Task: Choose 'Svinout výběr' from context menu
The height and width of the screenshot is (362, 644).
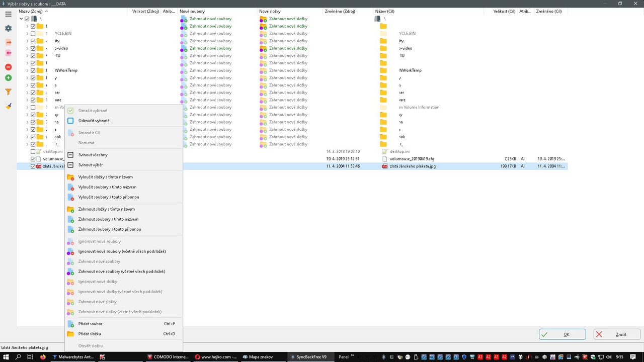Action: [124, 165]
